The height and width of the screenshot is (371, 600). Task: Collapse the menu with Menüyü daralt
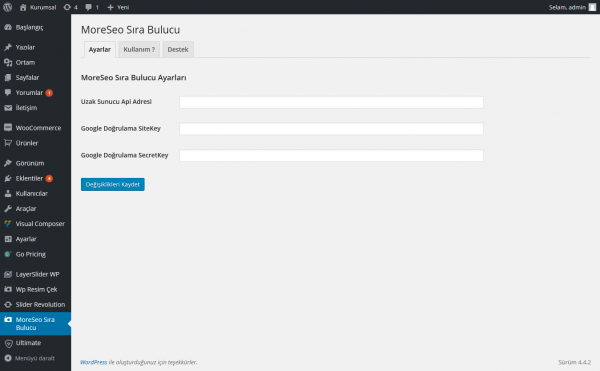[x=35, y=358]
